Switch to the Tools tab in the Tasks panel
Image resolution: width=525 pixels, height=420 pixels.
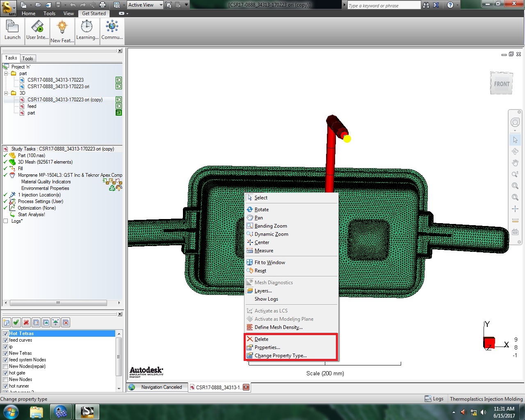tap(27, 58)
